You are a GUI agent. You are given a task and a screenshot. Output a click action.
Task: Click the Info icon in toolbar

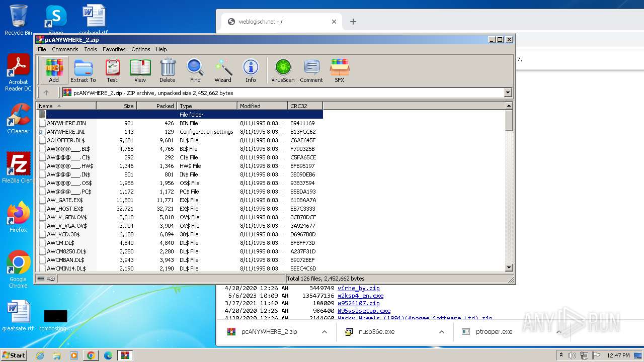click(x=251, y=70)
